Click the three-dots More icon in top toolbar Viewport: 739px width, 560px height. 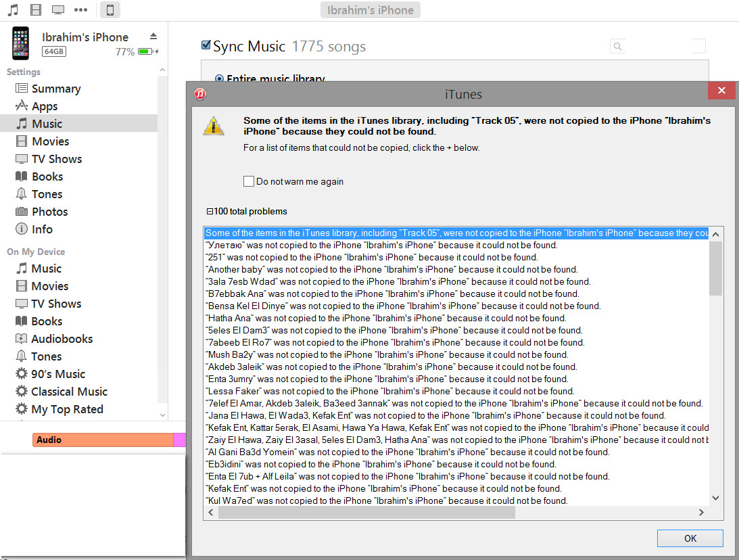click(80, 9)
